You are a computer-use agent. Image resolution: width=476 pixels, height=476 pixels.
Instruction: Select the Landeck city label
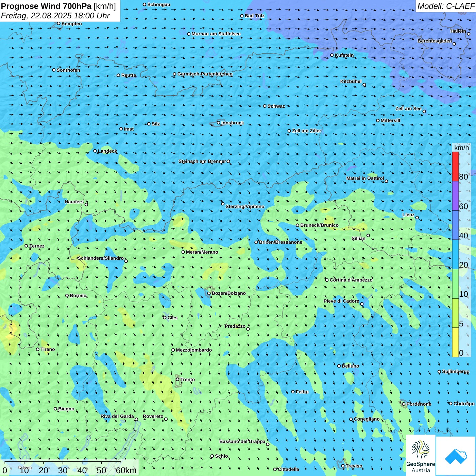click(107, 151)
